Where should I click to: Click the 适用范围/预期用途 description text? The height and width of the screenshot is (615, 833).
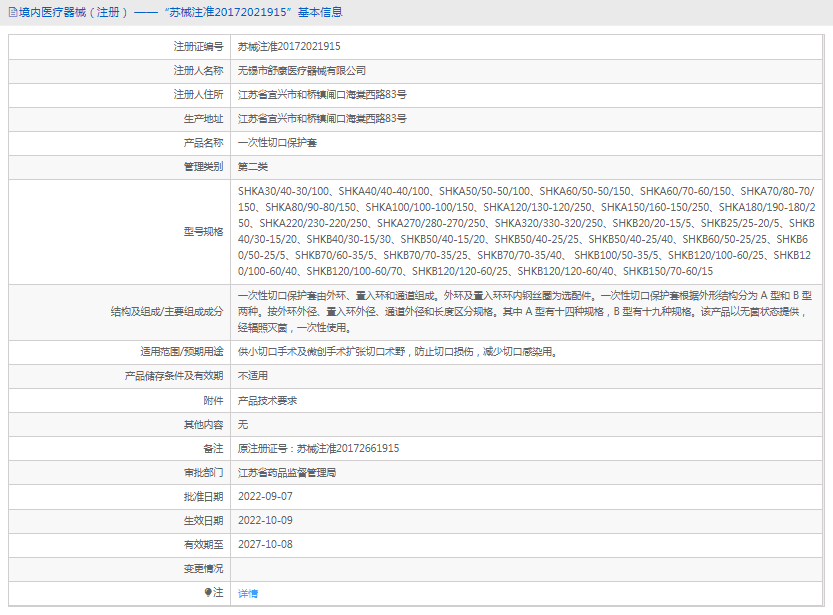pyautogui.click(x=396, y=352)
